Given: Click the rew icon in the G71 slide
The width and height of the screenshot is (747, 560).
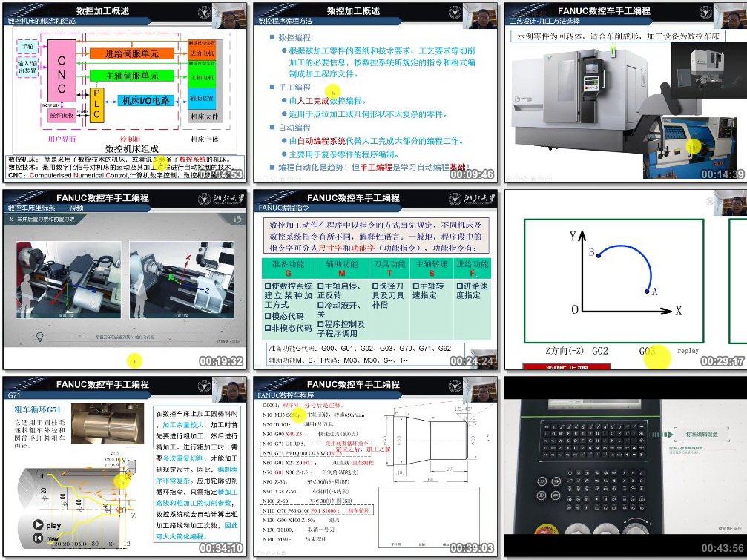Looking at the screenshot, I should [38, 538].
